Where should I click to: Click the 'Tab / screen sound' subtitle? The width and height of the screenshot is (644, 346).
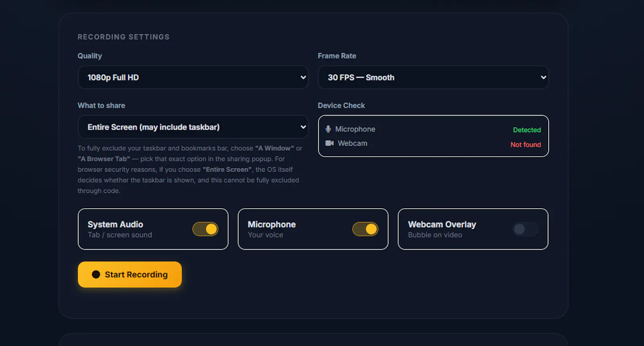[x=120, y=235]
